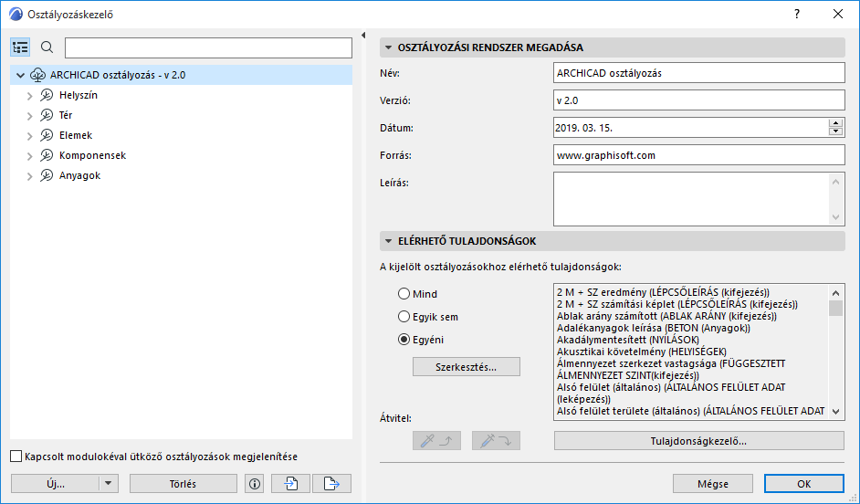The image size is (860, 504).
Task: Open the Új button dropdown arrow
Action: click(x=109, y=484)
